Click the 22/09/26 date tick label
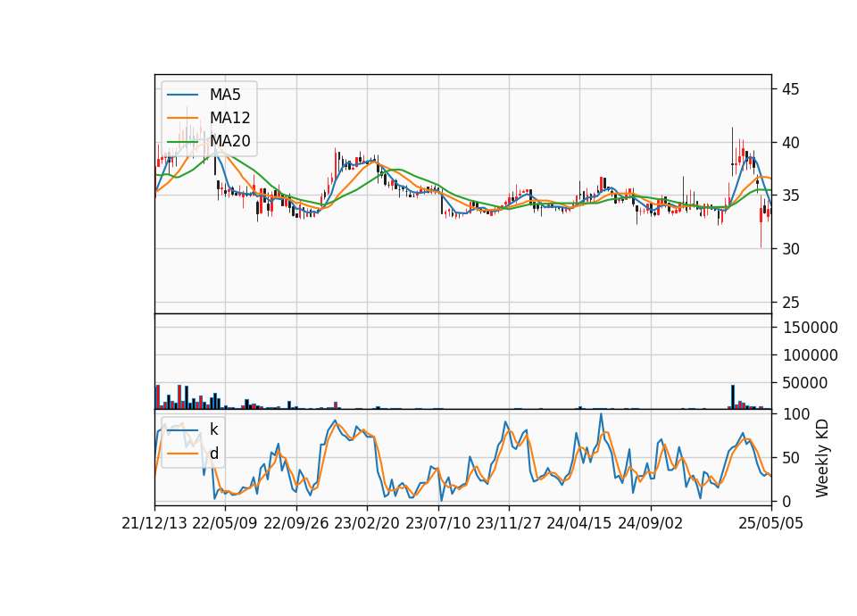Viewport: 857px width, 616px height. pos(295,523)
